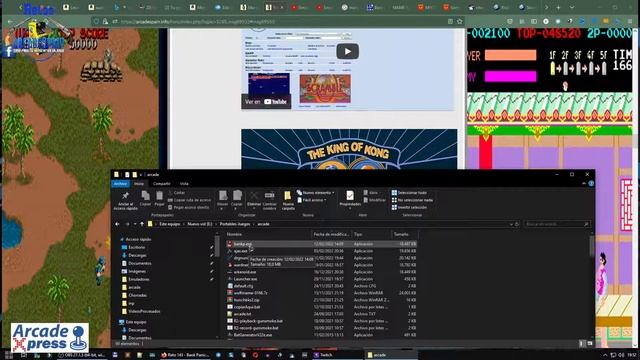Click Cortar in the ribbon
Screen dimensions: 640x360
tap(177, 193)
